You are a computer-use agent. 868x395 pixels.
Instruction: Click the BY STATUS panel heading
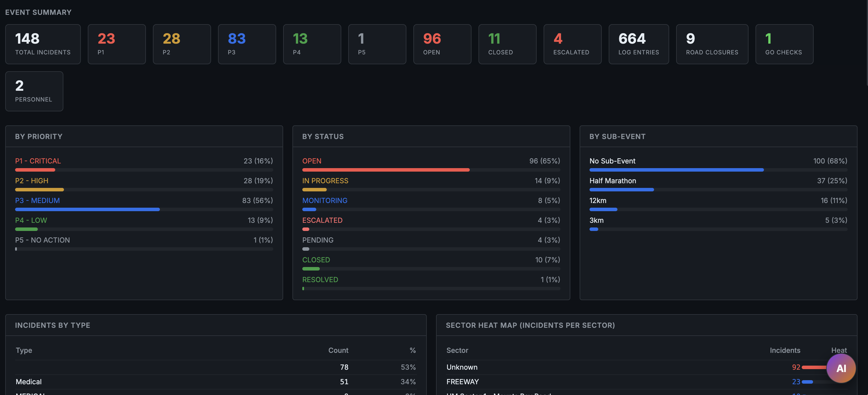pyautogui.click(x=323, y=136)
